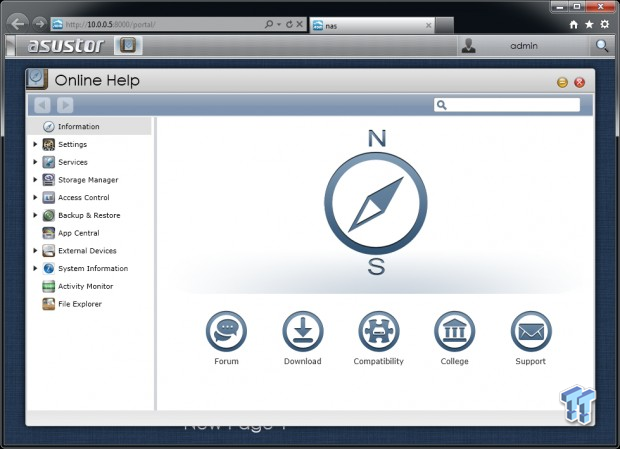Open the address bar search dropdown arrow
This screenshot has width=620, height=449.
tap(279, 25)
